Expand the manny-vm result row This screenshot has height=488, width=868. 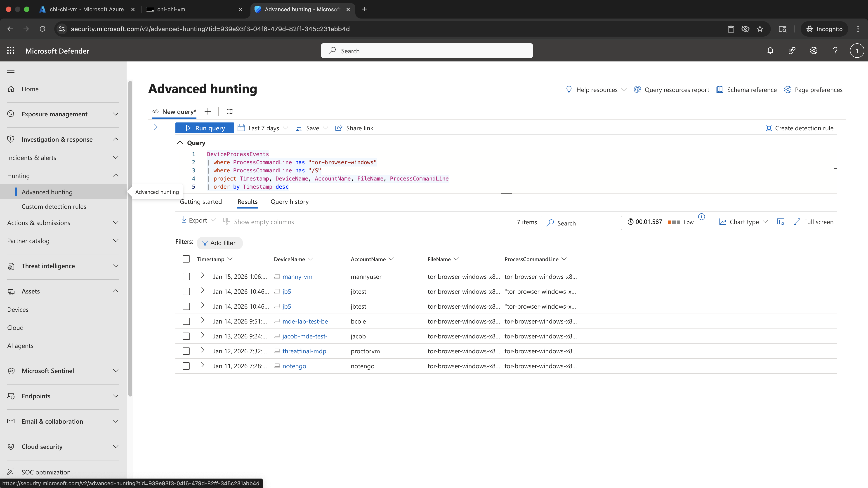[203, 275]
